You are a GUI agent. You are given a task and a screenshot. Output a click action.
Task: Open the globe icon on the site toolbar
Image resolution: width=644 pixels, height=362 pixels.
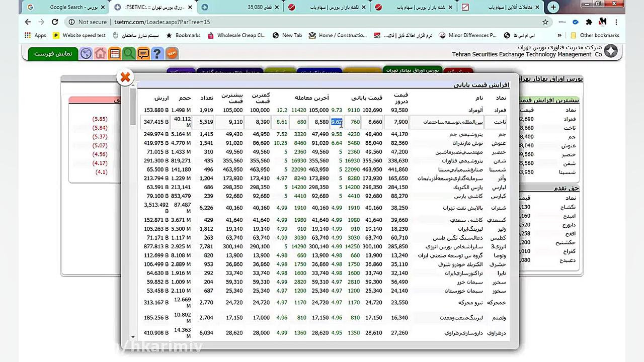pos(86,53)
